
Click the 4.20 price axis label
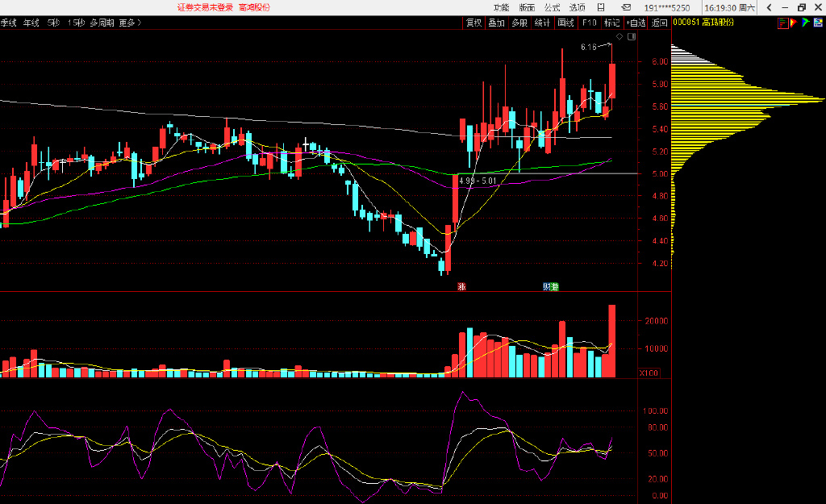point(660,264)
